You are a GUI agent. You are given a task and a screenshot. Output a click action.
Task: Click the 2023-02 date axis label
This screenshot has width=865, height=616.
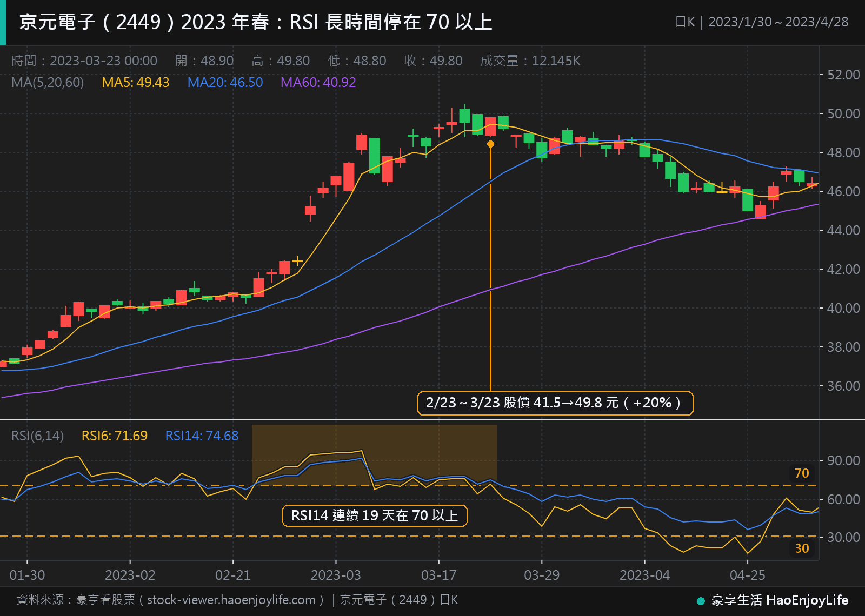point(130,575)
